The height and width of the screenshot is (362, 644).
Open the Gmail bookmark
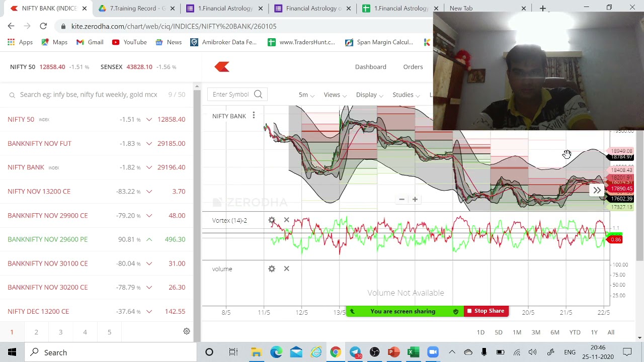(90, 42)
